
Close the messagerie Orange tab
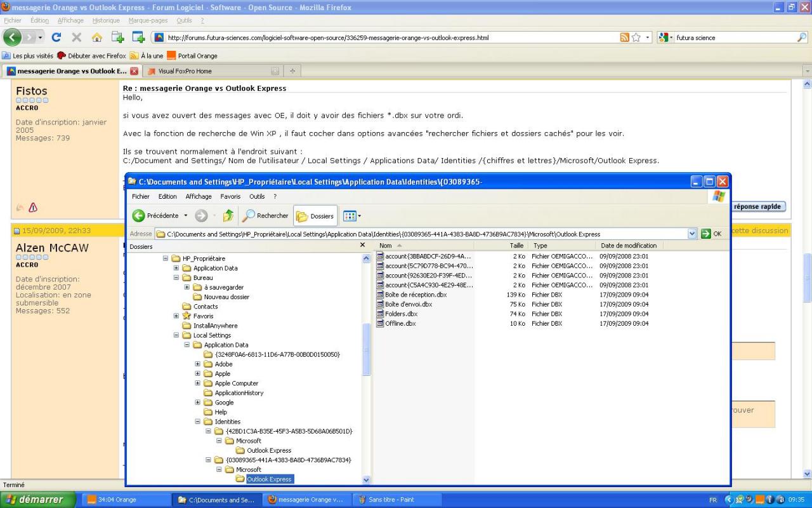(134, 71)
